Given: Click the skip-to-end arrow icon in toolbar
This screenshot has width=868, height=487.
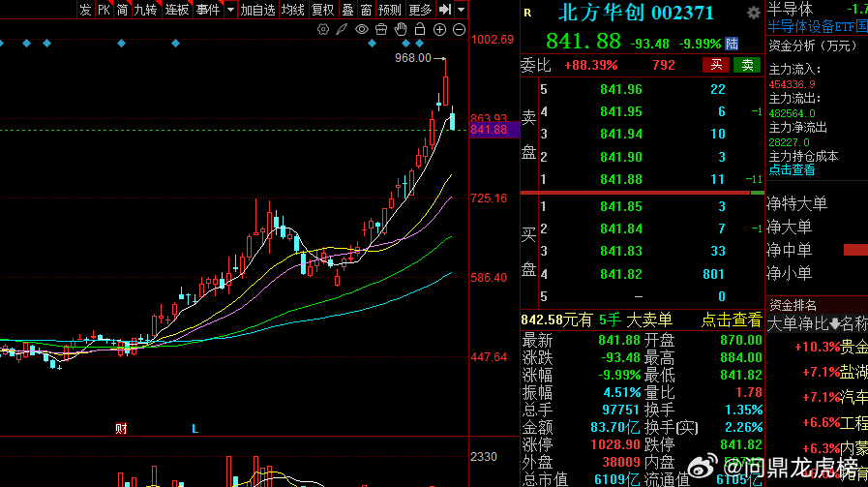Looking at the screenshot, I should coord(444,10).
